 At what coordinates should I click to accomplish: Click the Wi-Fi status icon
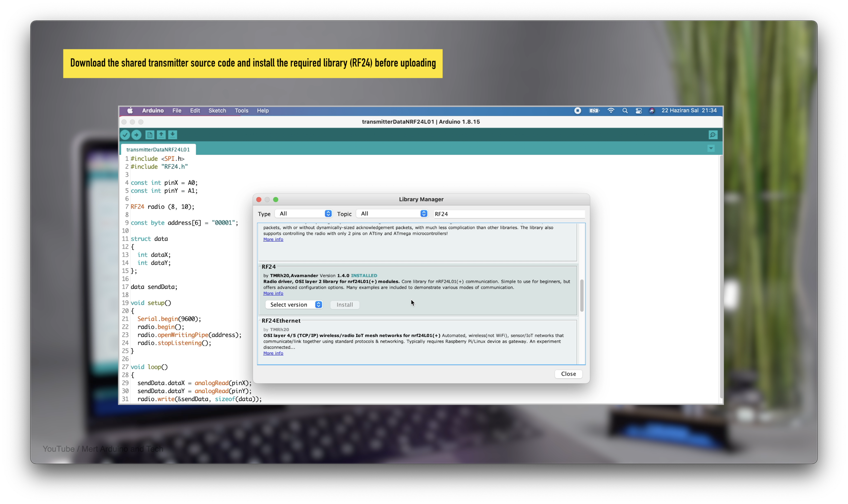611,111
